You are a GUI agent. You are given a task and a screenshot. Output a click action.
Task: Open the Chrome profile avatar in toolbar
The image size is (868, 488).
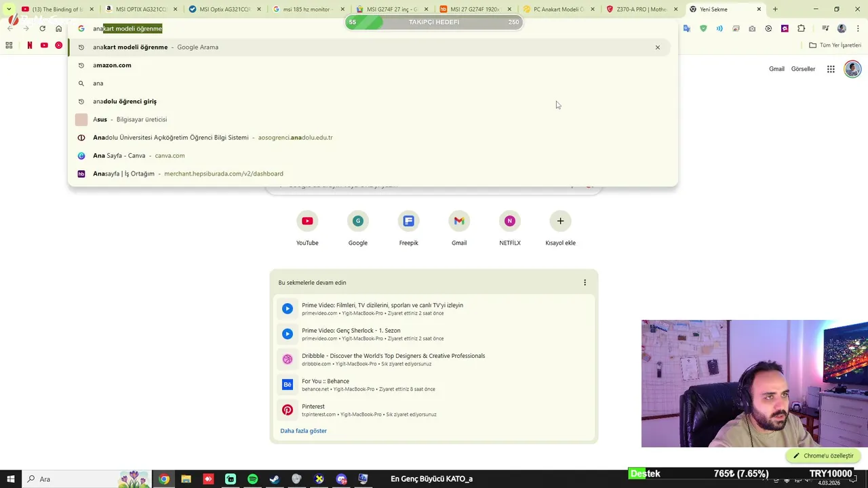842,28
